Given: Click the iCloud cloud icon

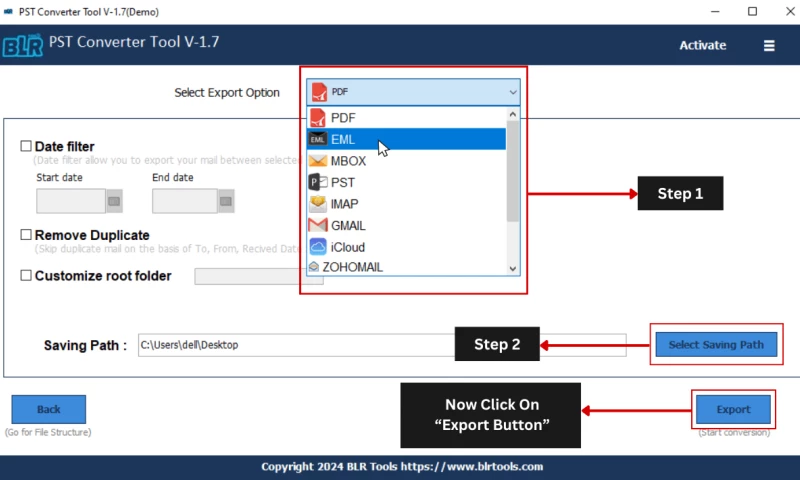Looking at the screenshot, I should click(317, 247).
